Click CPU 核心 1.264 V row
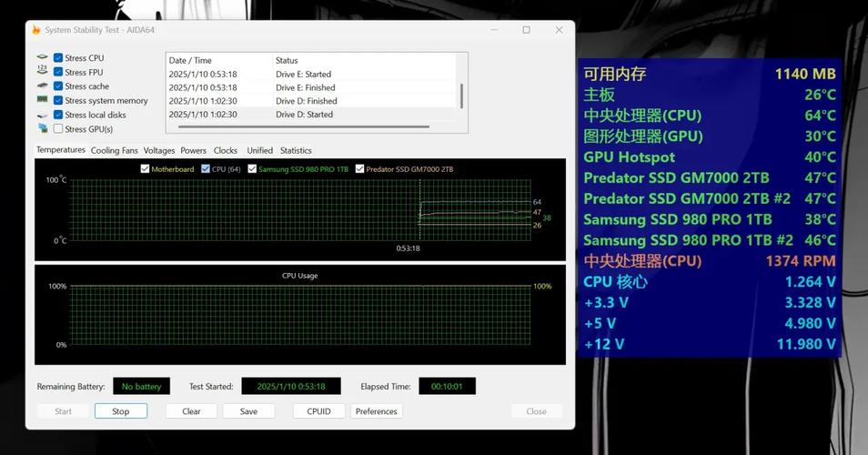Viewport: 868px width, 455px height. 709,282
